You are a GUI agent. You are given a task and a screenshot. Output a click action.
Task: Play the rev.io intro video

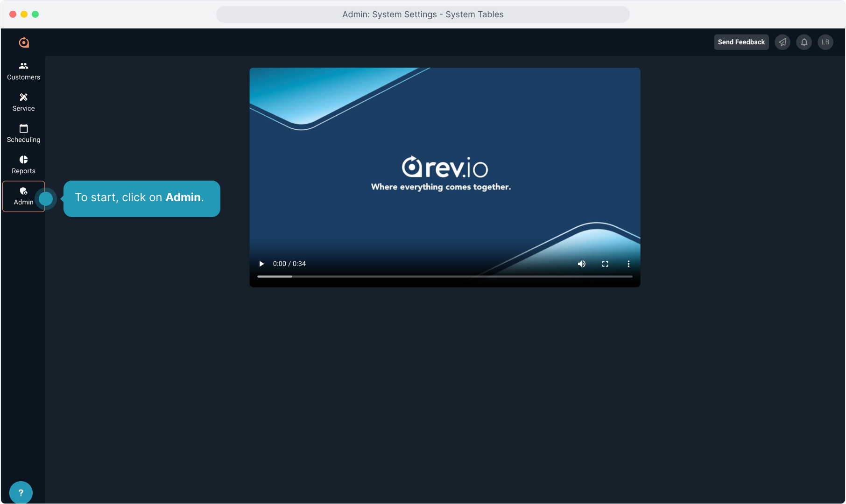261,264
